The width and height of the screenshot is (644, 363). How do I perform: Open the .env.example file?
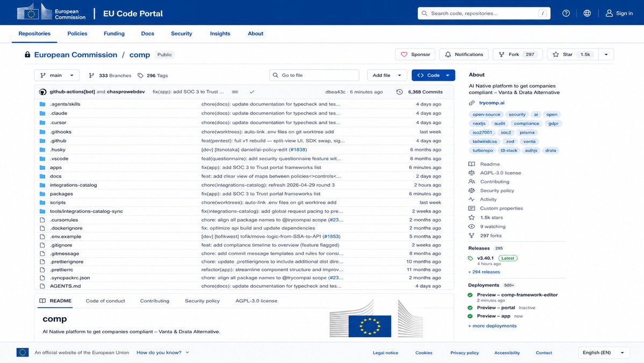coord(66,237)
